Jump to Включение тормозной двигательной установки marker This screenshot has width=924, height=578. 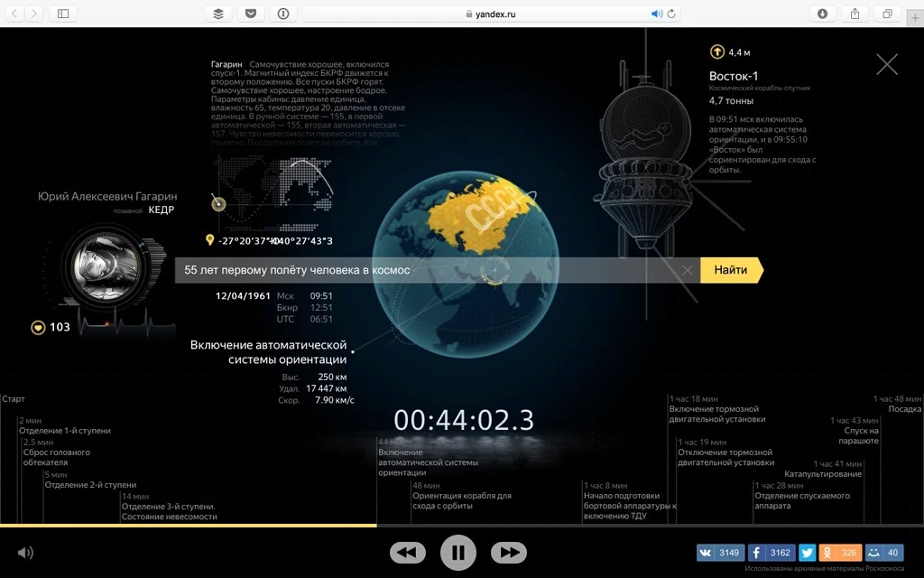tap(717, 409)
